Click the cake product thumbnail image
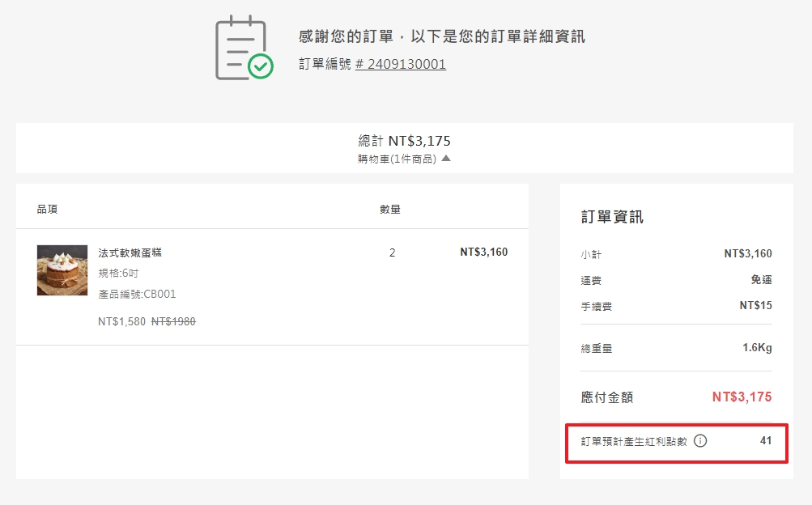This screenshot has width=812, height=505. pos(62,271)
